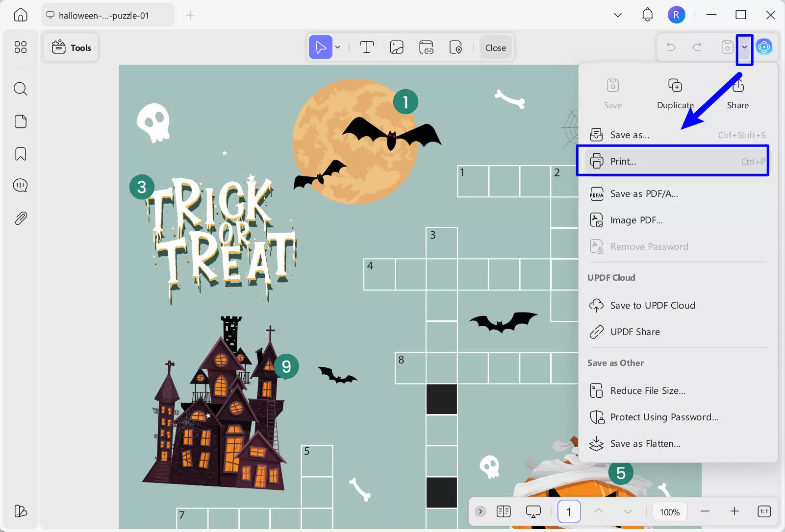Open the attachments paperclip icon

pyautogui.click(x=20, y=218)
